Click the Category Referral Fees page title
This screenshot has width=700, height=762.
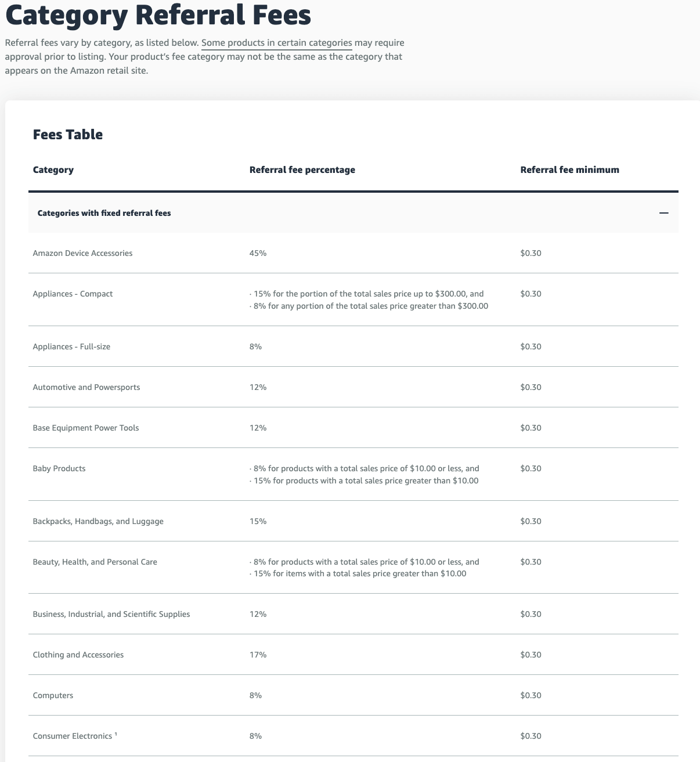tap(158, 16)
